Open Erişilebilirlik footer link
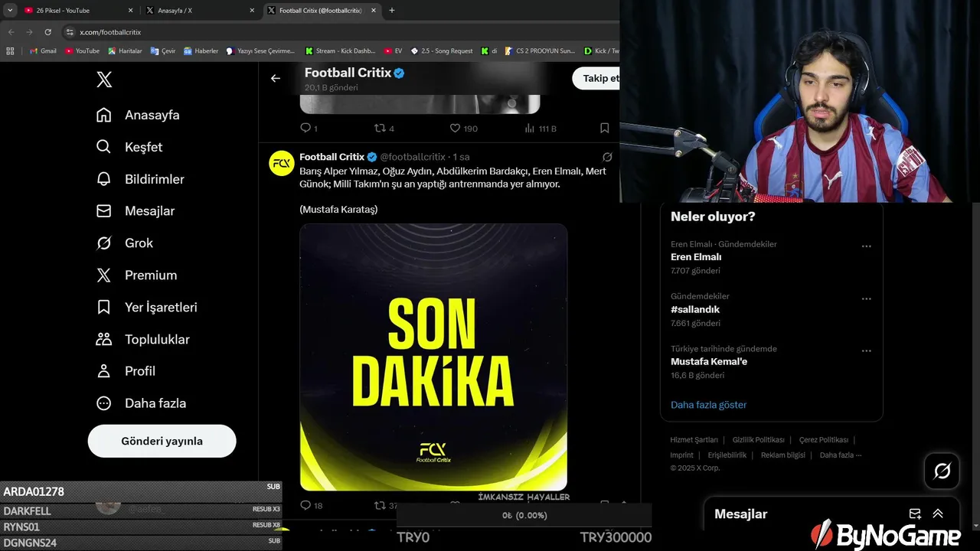980x551 pixels. pyautogui.click(x=727, y=455)
